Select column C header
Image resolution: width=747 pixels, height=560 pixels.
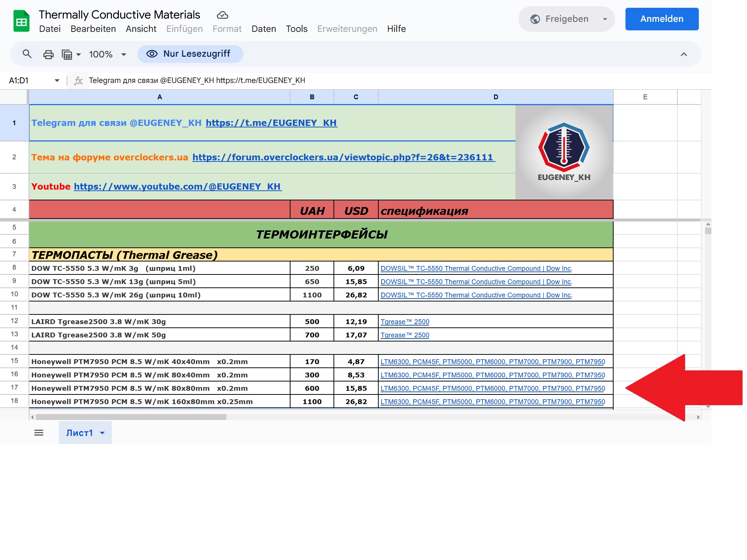[356, 97]
